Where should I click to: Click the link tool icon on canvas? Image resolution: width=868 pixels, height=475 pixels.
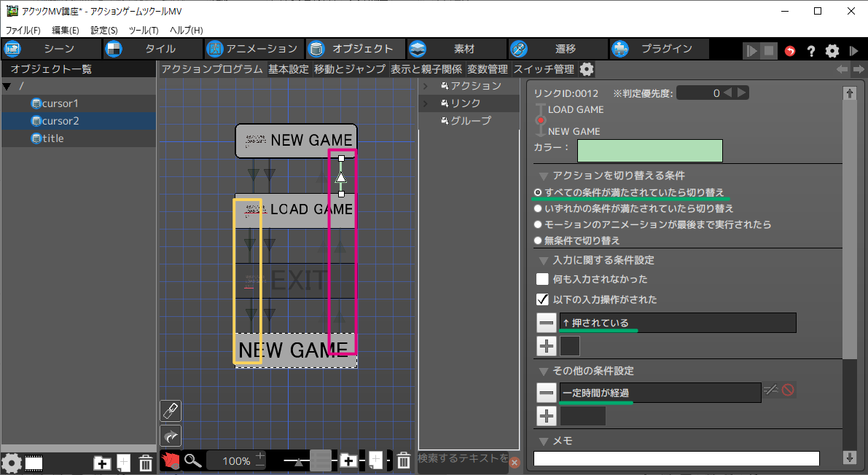point(171,411)
